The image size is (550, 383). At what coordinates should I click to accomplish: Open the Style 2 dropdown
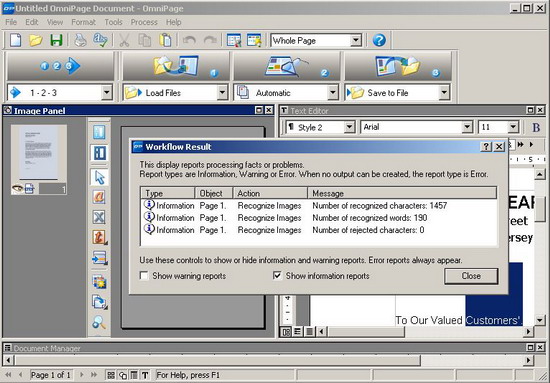click(x=349, y=127)
